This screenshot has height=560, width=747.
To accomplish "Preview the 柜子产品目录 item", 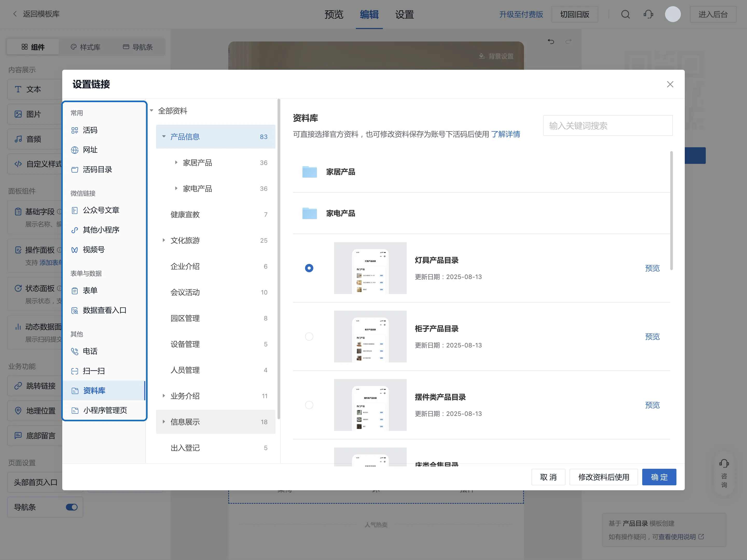I will pyautogui.click(x=652, y=337).
